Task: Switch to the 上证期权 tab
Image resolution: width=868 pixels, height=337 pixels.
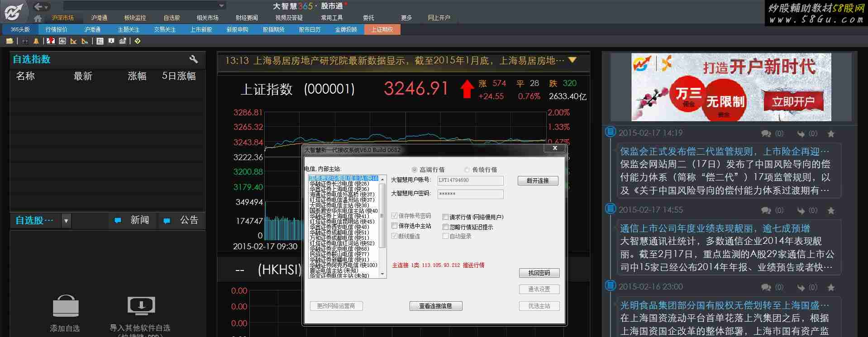Action: (x=382, y=29)
